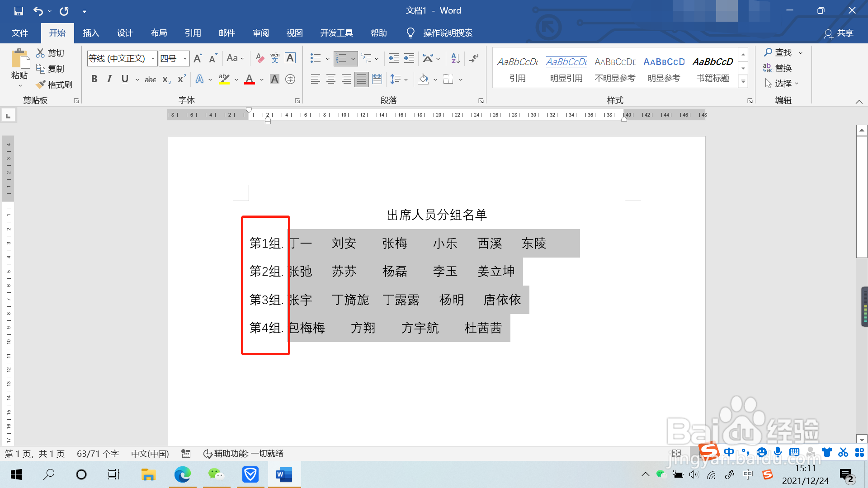Open the font size 四号 dropdown
Viewport: 868px width, 488px height.
pos(185,58)
